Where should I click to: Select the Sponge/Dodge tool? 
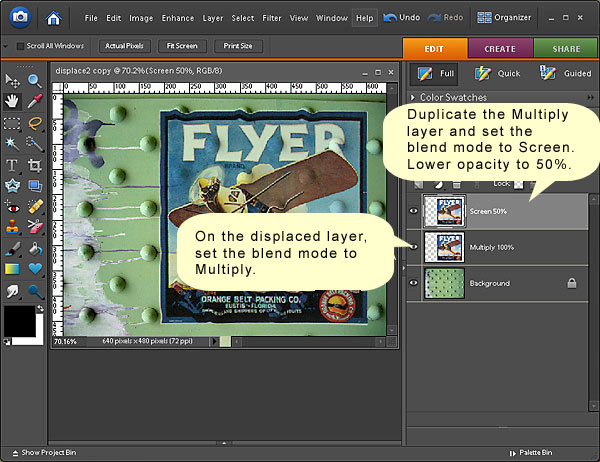pyautogui.click(x=35, y=291)
